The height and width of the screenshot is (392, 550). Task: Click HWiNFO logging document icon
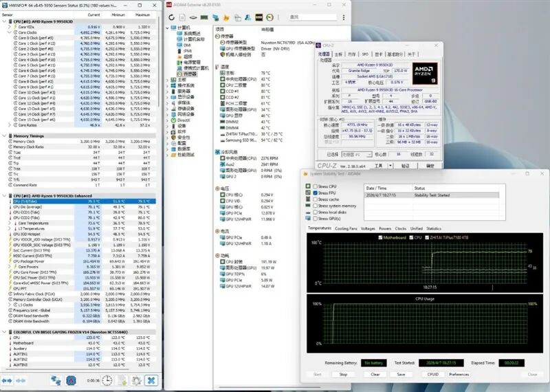click(122, 380)
